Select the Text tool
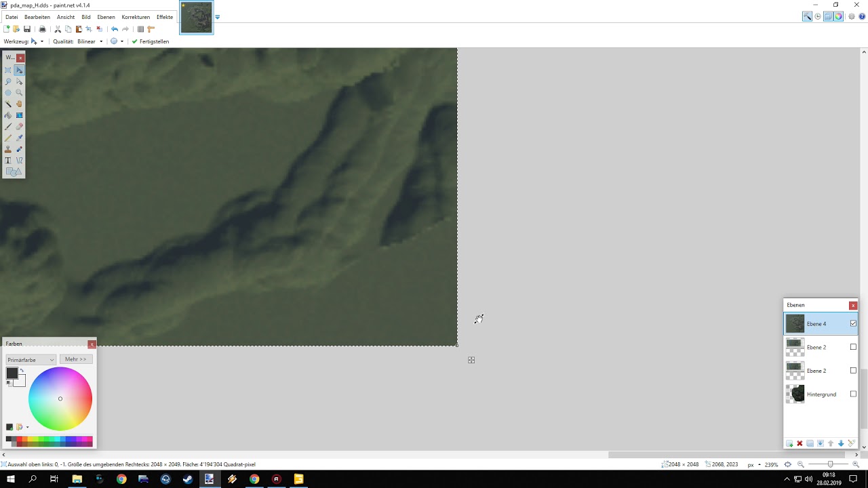The height and width of the screenshot is (488, 868). [8, 161]
